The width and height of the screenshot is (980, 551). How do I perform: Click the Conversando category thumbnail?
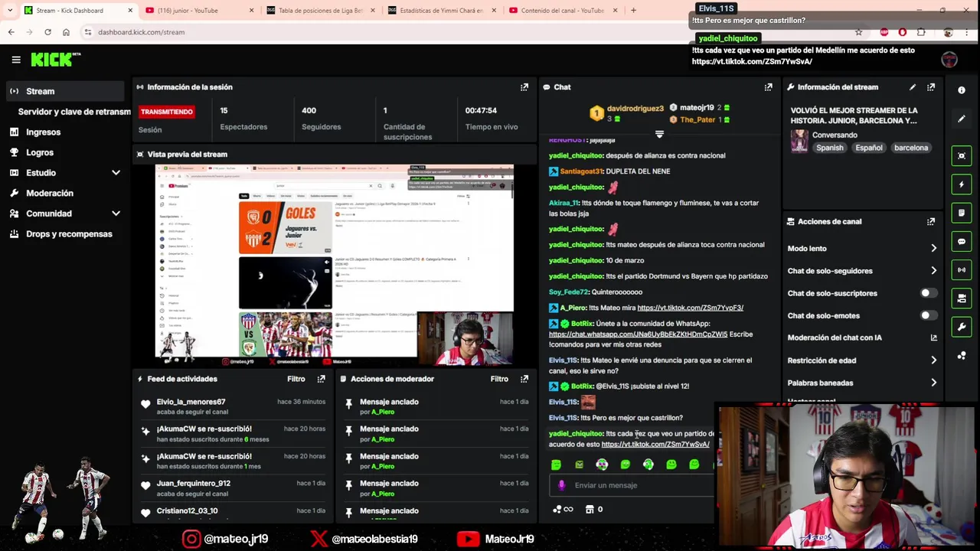tap(799, 142)
